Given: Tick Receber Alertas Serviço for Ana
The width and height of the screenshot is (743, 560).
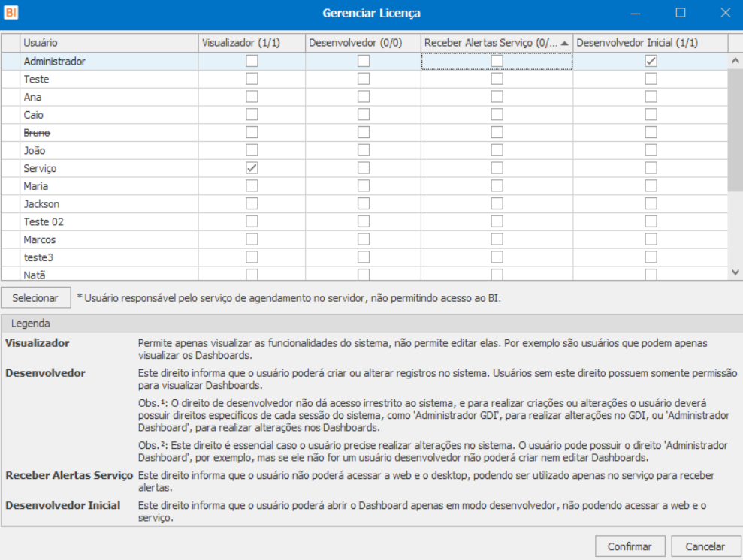Looking at the screenshot, I should 497,97.
